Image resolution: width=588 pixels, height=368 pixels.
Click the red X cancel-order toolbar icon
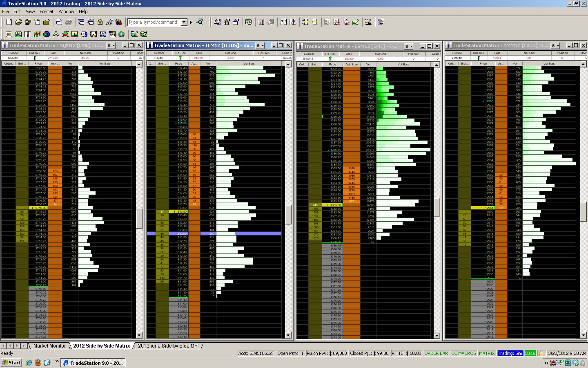point(336,22)
